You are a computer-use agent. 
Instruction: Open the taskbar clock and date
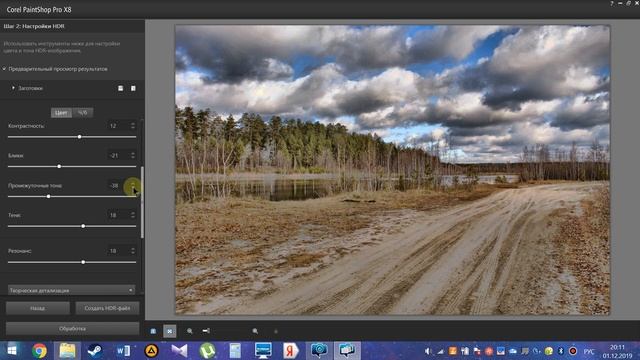point(617,351)
